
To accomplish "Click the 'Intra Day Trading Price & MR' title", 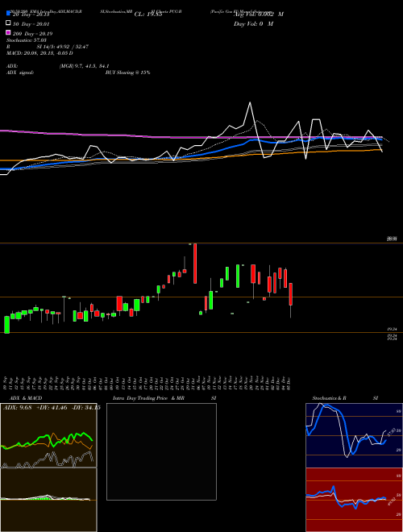I will tap(148, 398).
